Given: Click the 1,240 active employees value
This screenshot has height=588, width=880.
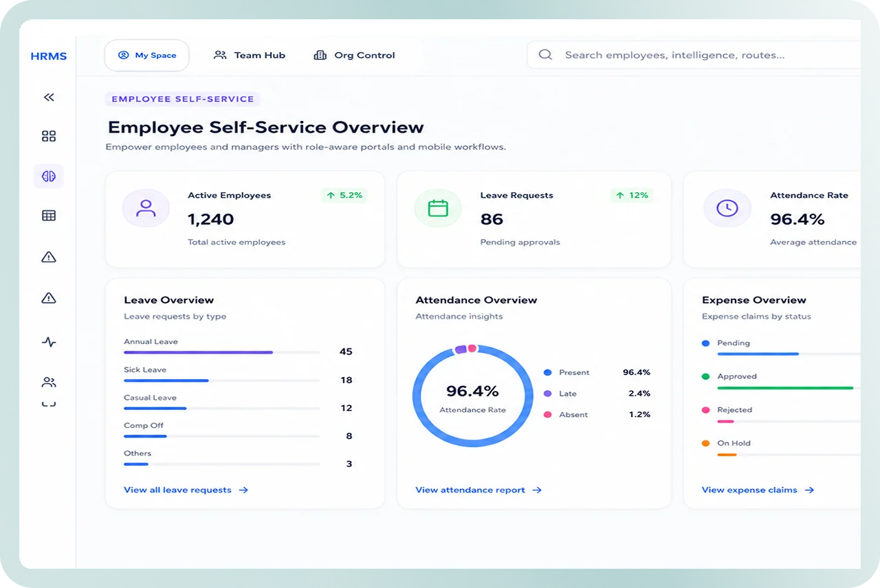Looking at the screenshot, I should (x=211, y=219).
